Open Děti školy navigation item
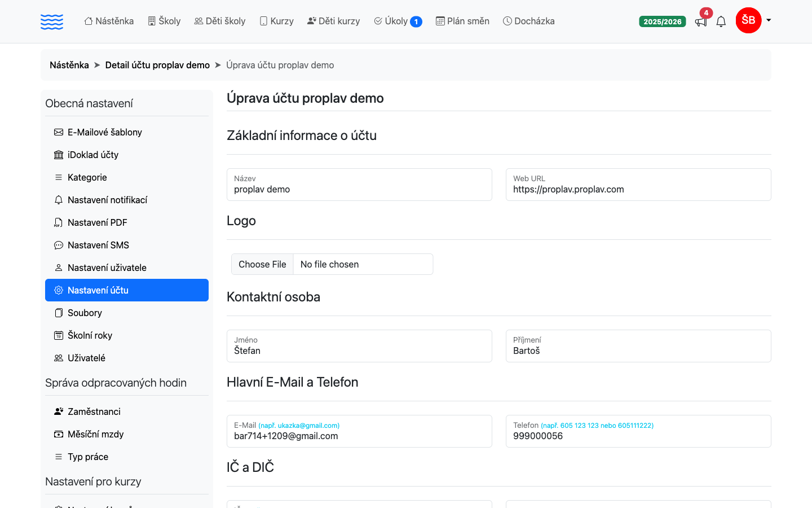Viewport: 812px width, 508px height. point(220,21)
